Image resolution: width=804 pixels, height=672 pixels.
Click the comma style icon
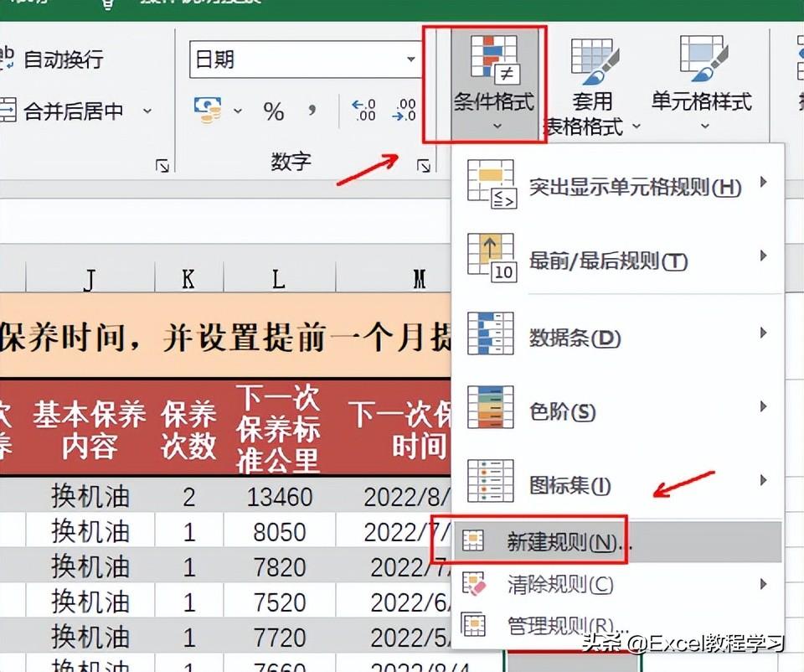312,111
